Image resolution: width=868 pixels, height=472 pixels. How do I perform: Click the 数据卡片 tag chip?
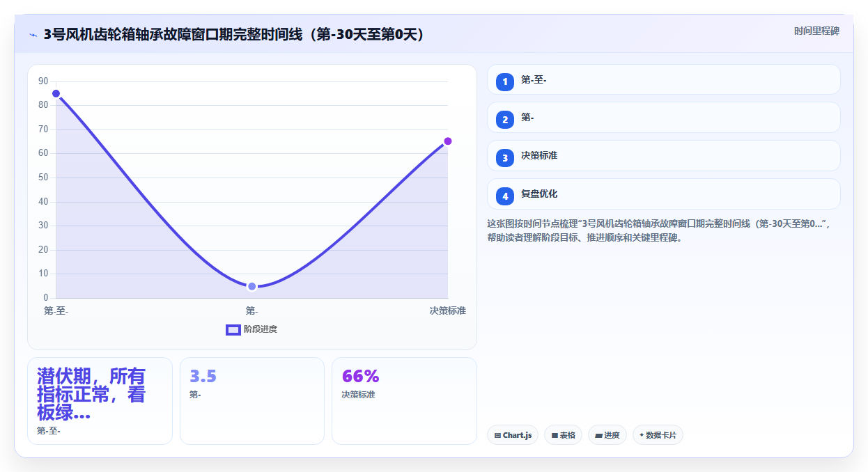click(x=658, y=435)
